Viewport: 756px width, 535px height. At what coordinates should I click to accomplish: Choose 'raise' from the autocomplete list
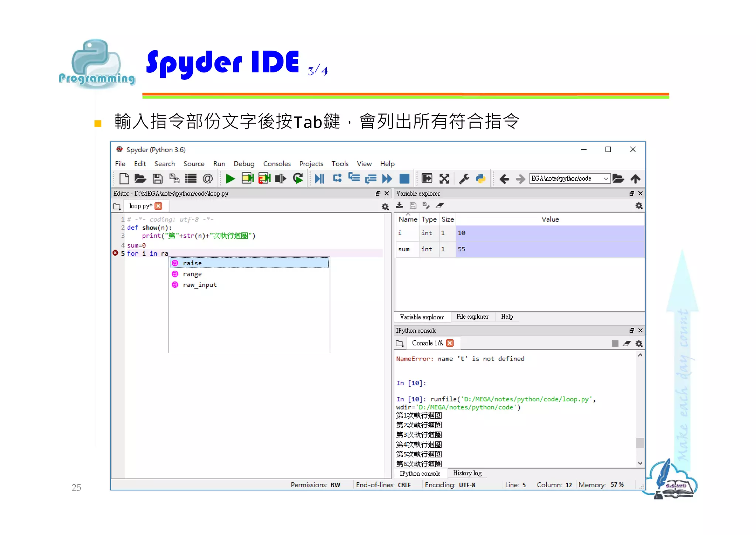click(250, 263)
